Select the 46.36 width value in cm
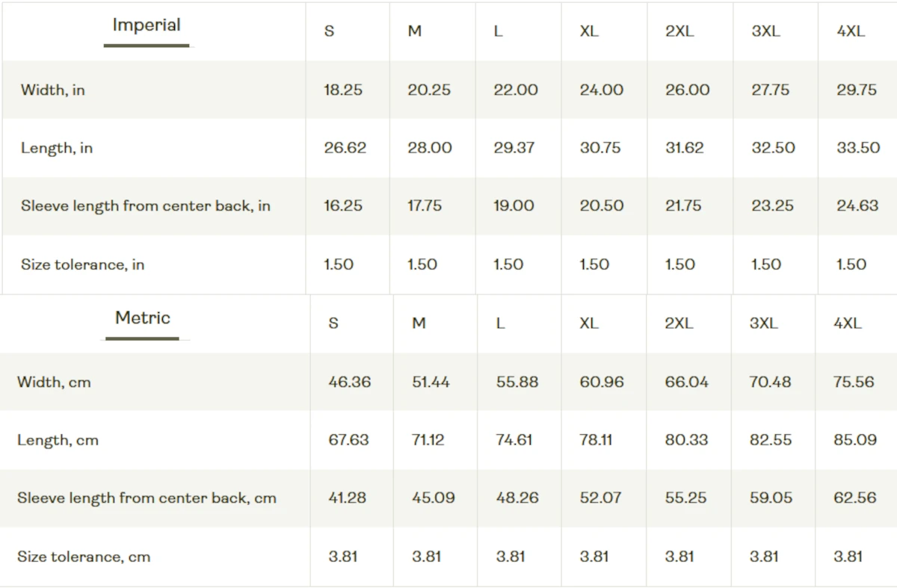 tap(350, 382)
